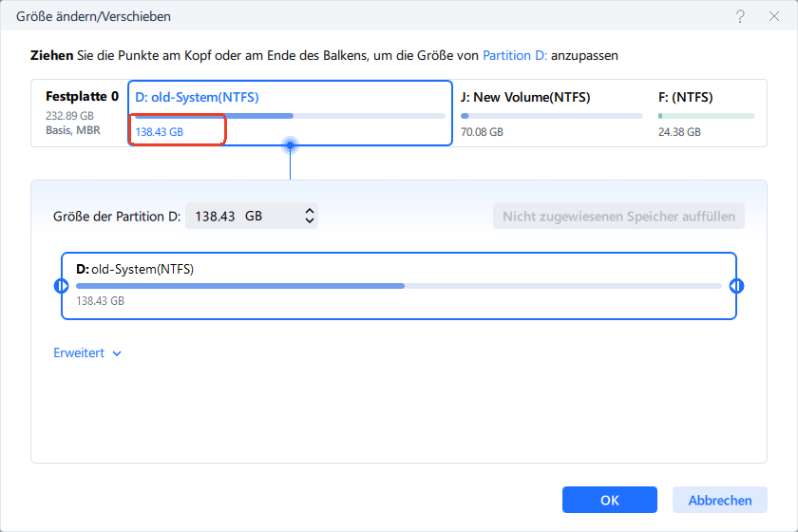798x532 pixels.
Task: Click the help question mark icon
Action: [739, 17]
